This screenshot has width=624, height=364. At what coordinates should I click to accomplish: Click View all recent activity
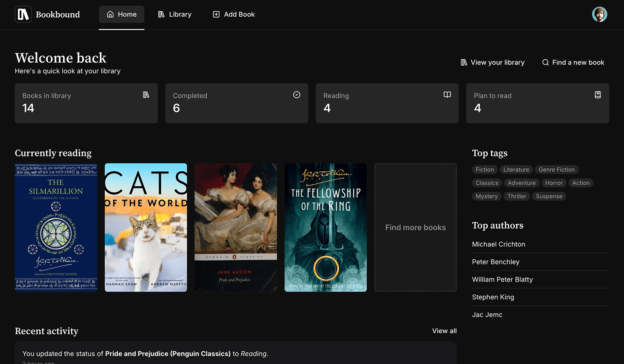tap(444, 331)
